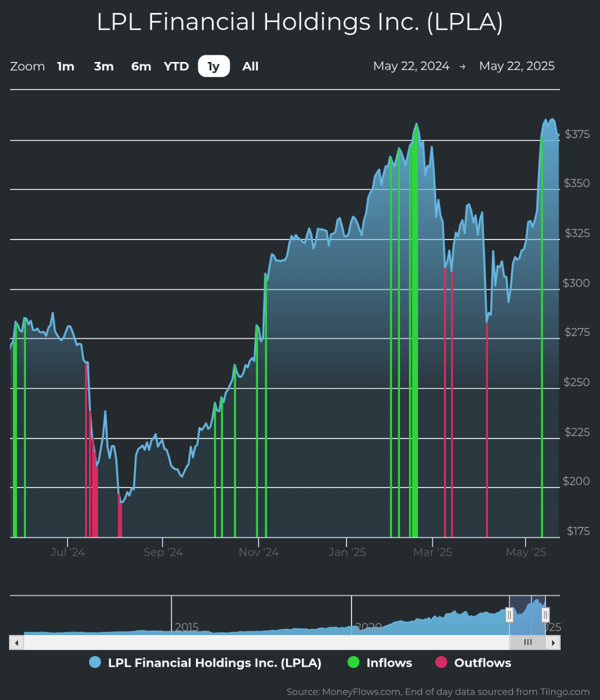Click the $250 axis label
600x700 pixels.
[x=577, y=382]
